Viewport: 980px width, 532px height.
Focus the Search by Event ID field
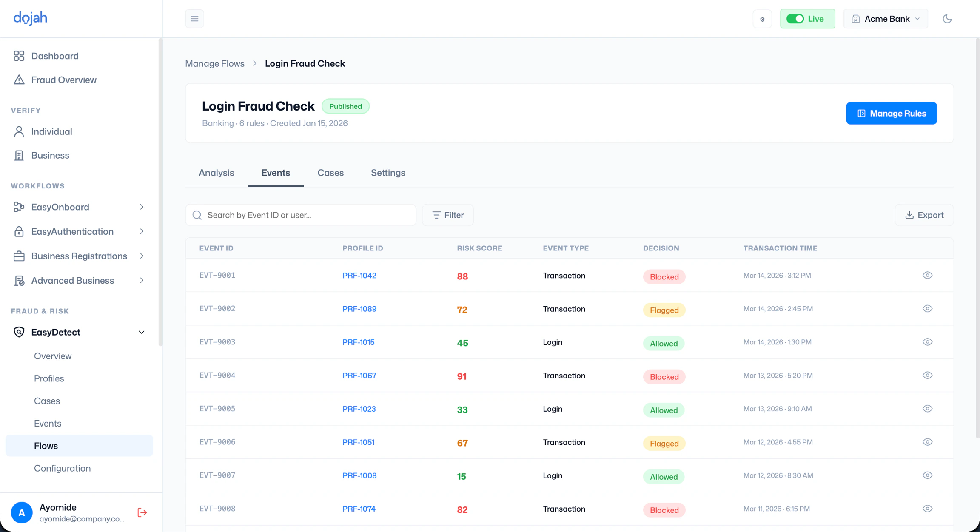point(301,215)
